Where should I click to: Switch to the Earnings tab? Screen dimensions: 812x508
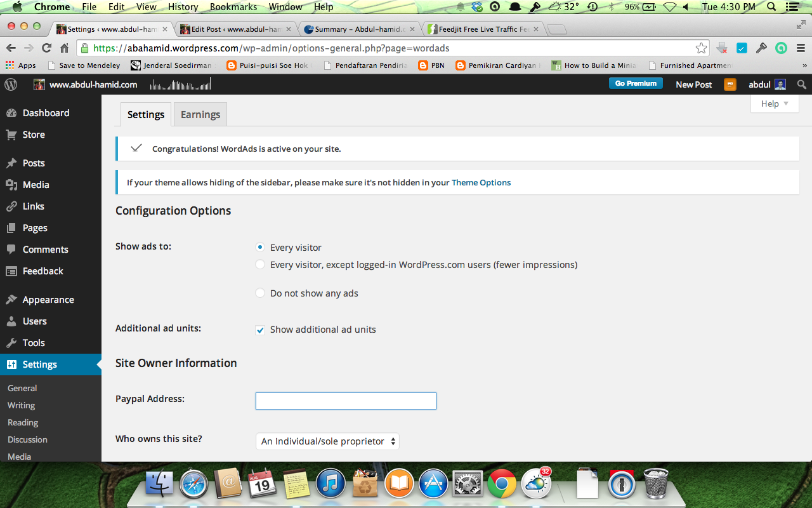pyautogui.click(x=200, y=114)
